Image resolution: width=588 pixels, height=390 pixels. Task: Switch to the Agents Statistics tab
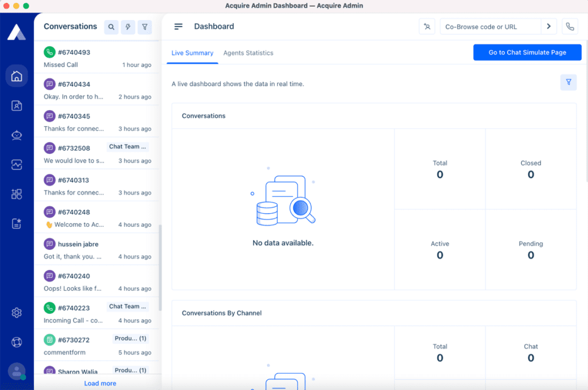point(248,53)
